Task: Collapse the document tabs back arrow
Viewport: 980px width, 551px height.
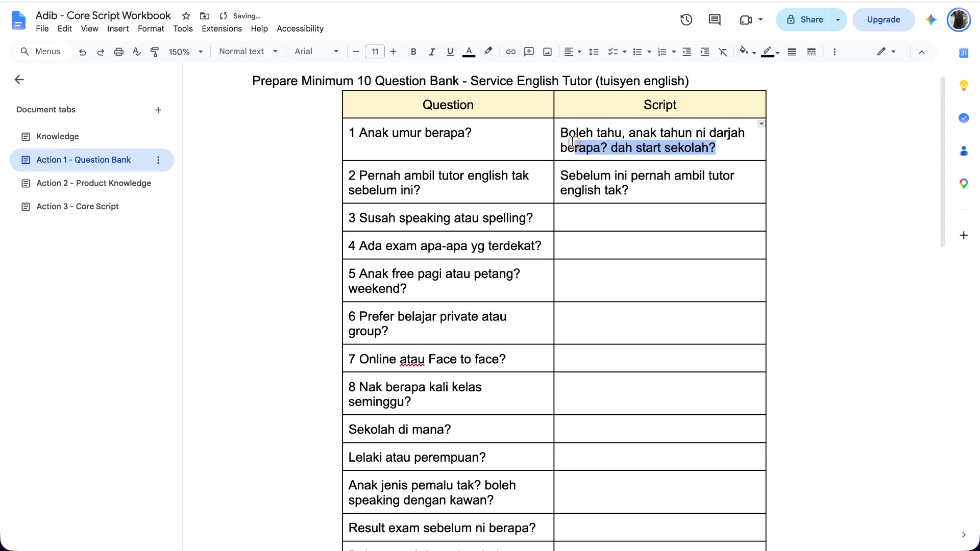Action: [19, 80]
